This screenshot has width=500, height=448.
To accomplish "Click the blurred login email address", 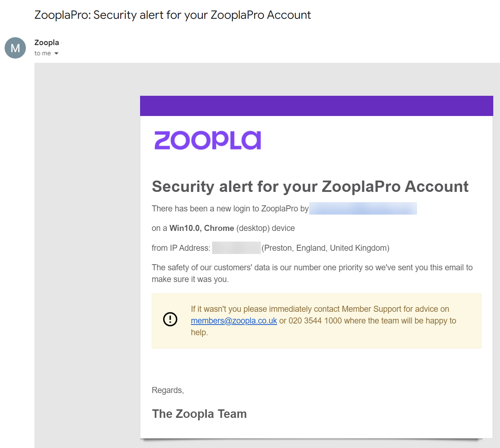I will (x=363, y=209).
